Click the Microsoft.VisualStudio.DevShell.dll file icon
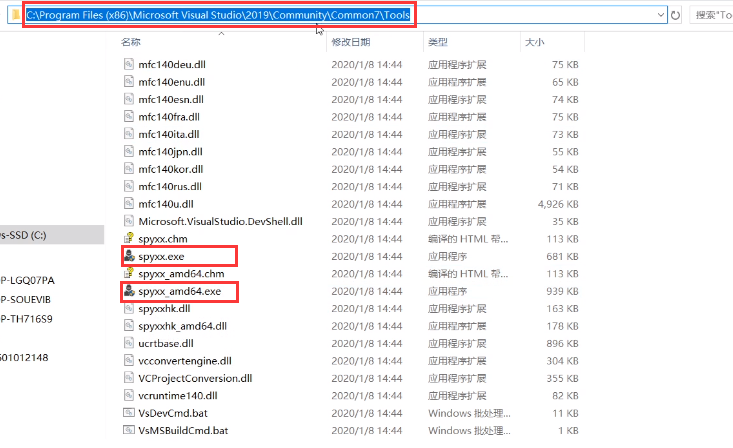 (129, 221)
